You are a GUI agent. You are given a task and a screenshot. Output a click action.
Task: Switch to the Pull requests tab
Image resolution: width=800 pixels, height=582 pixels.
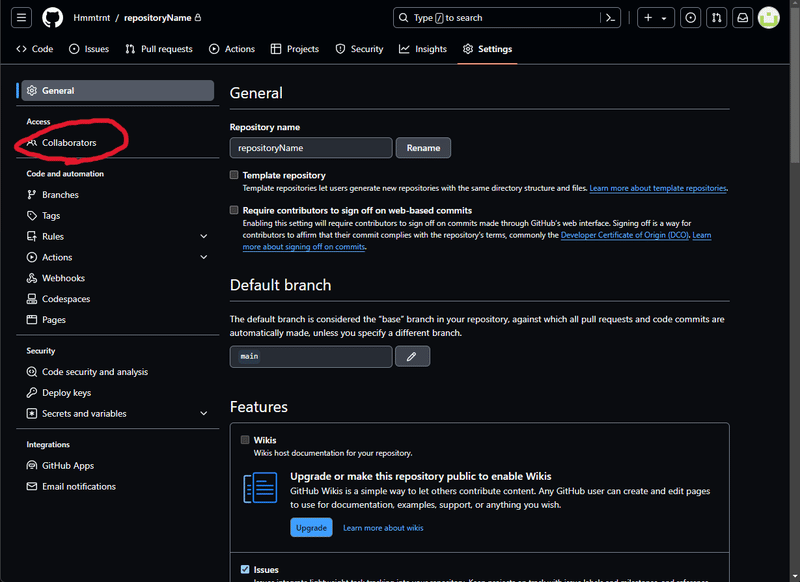[x=159, y=49]
